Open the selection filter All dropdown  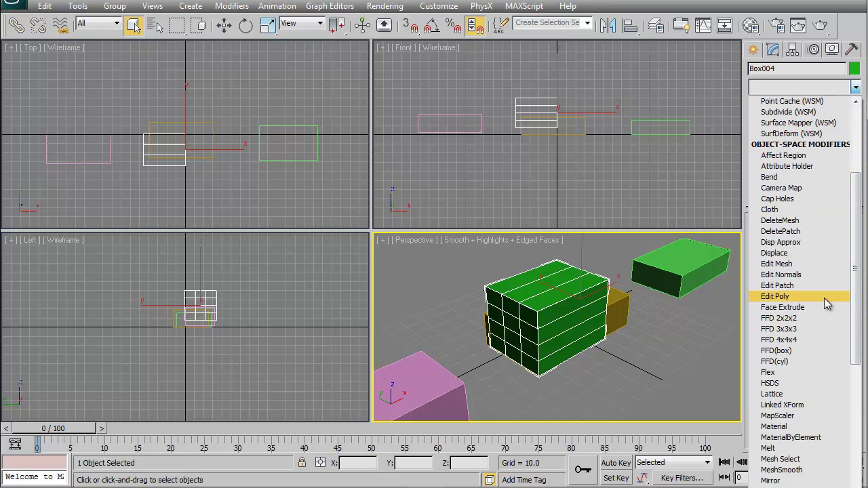pos(98,23)
